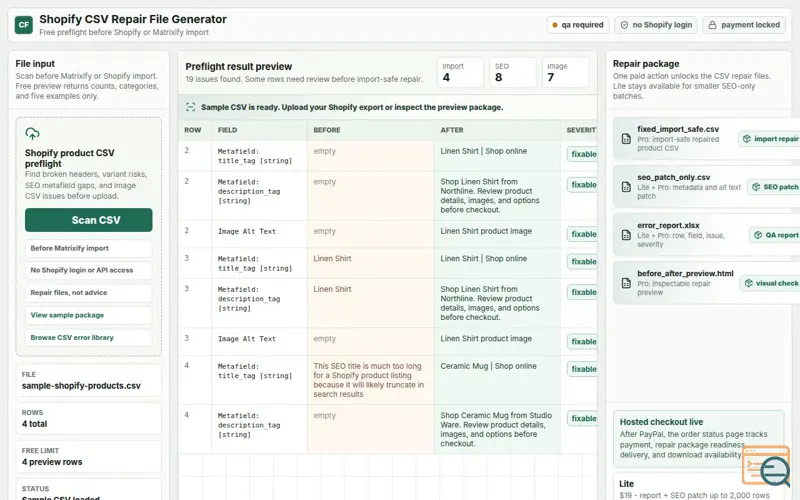
Task: Start the Scan CSV action
Action: coord(88,220)
